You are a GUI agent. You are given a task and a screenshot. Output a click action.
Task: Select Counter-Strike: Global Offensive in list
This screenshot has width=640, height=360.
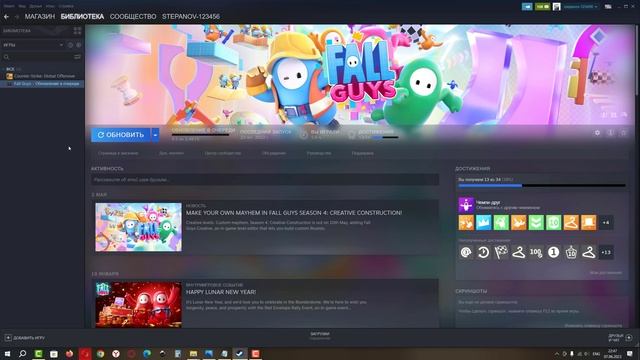click(x=41, y=76)
